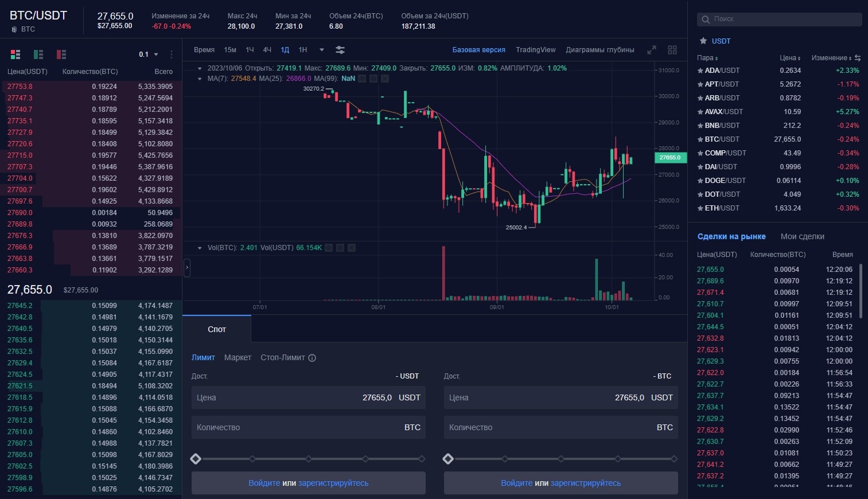This screenshot has width=868, height=499.
Task: Sort pairs by Цена column
Action: pyautogui.click(x=790, y=58)
